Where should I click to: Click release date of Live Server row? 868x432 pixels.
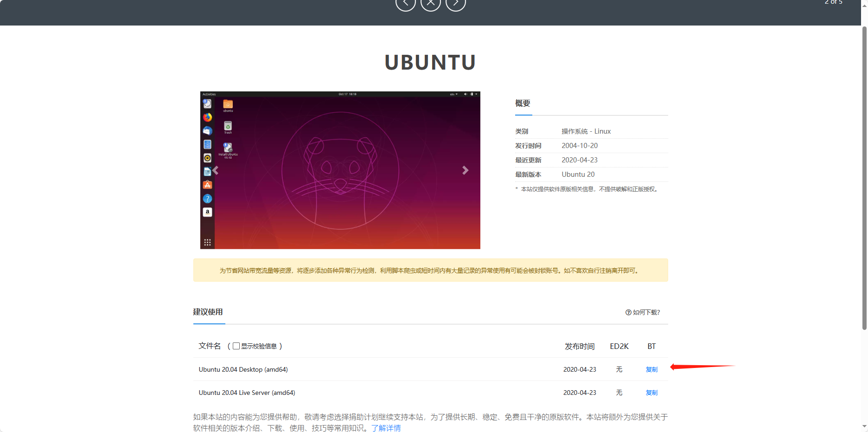(580, 393)
